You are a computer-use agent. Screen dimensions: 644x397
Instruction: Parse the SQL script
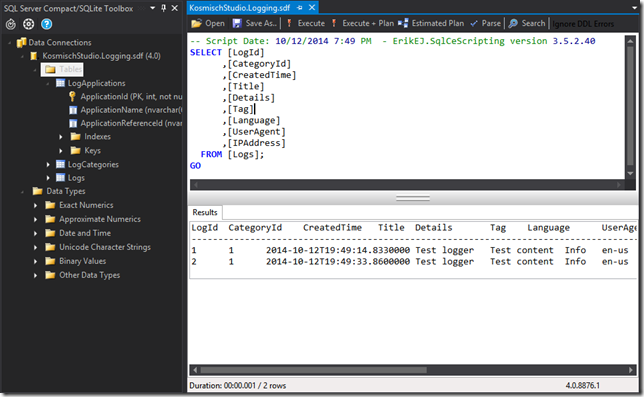pyautogui.click(x=485, y=23)
